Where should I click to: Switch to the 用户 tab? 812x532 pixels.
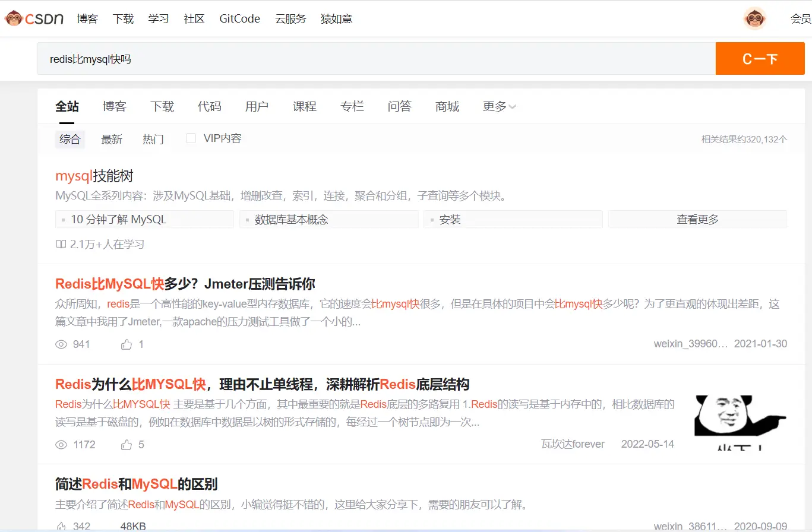click(x=257, y=106)
